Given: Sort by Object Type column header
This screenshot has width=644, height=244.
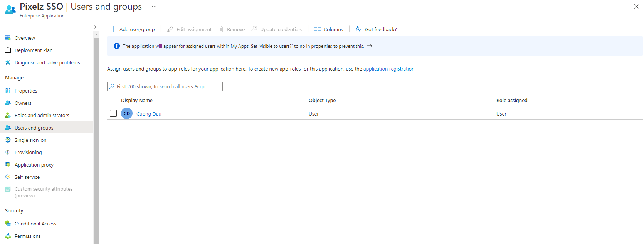Looking at the screenshot, I should [x=322, y=100].
